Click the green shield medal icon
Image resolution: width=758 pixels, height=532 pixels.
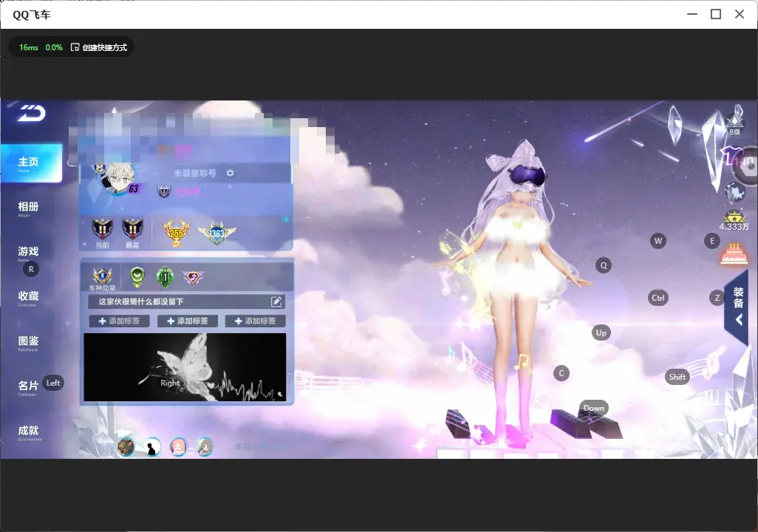click(x=137, y=277)
